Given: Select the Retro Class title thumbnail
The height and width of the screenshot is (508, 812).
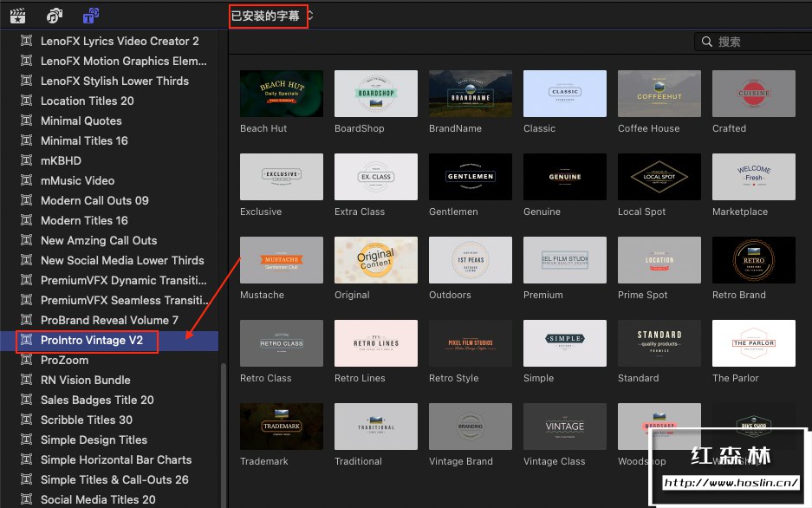Looking at the screenshot, I should (282, 343).
